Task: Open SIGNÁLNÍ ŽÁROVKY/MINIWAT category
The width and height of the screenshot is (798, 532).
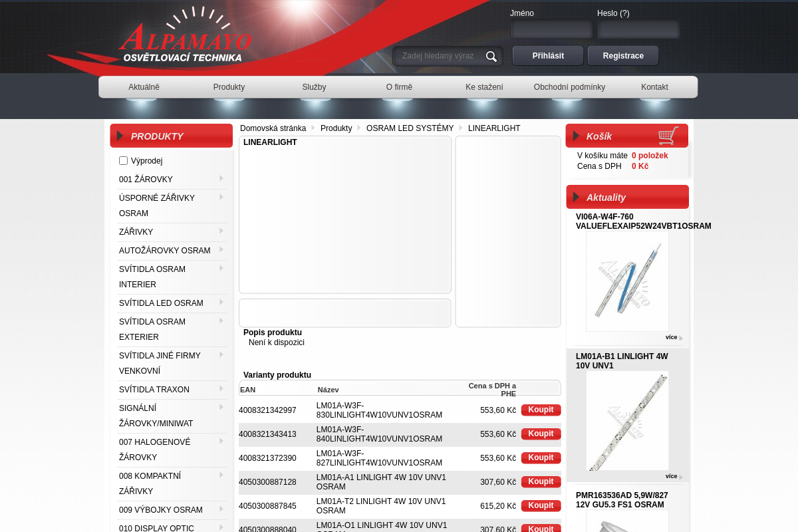Action: click(156, 416)
